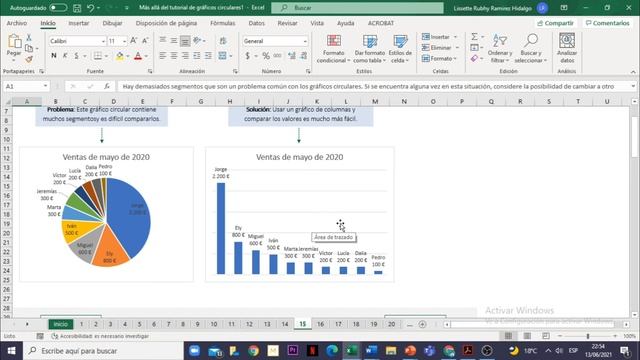640x360 pixels.
Task: Click the Jorge bar in column chart
Action: (x=221, y=229)
